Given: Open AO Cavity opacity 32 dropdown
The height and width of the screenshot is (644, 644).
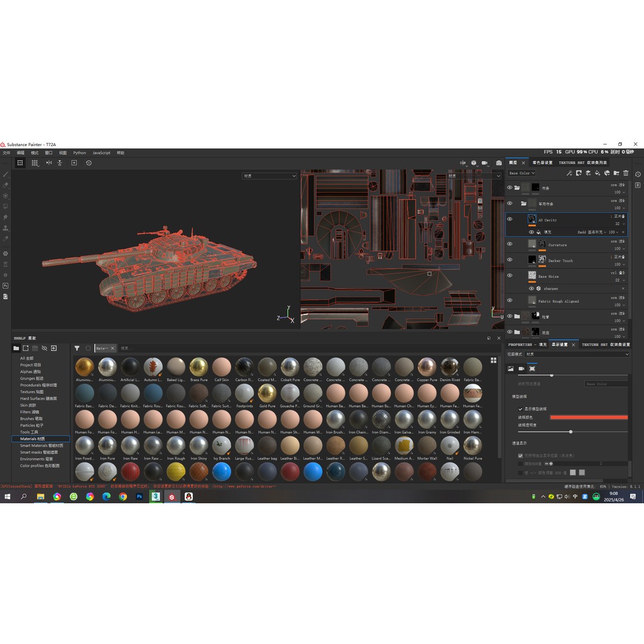Looking at the screenshot, I should [620, 224].
